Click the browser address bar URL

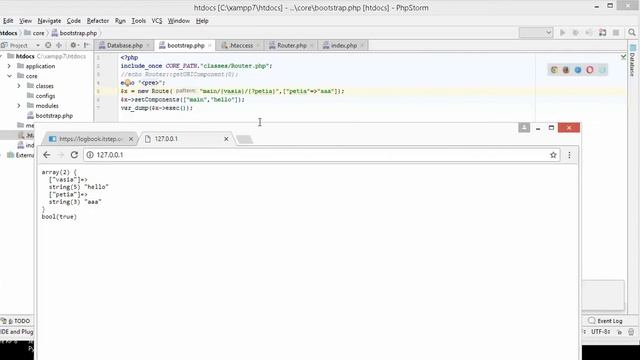coord(110,155)
